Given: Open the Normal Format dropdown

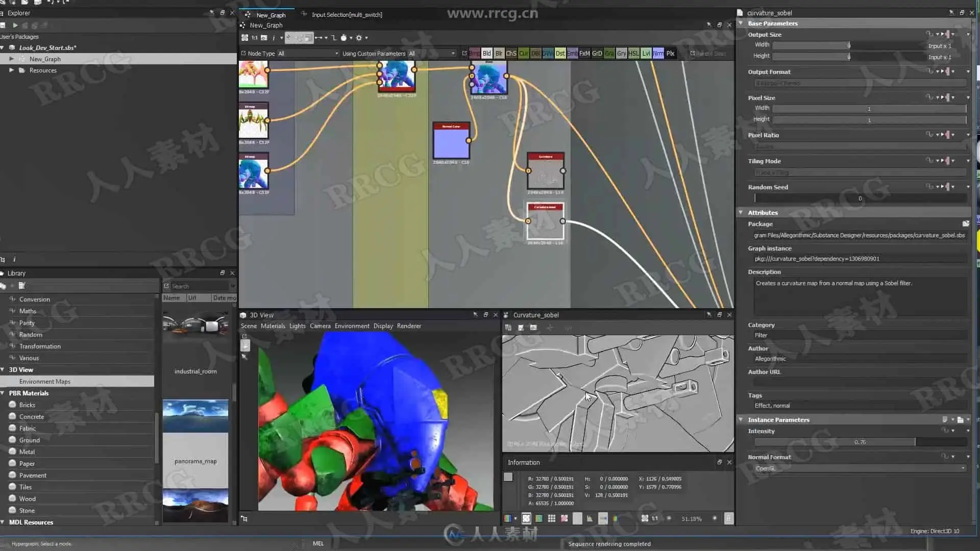Looking at the screenshot, I should point(860,468).
